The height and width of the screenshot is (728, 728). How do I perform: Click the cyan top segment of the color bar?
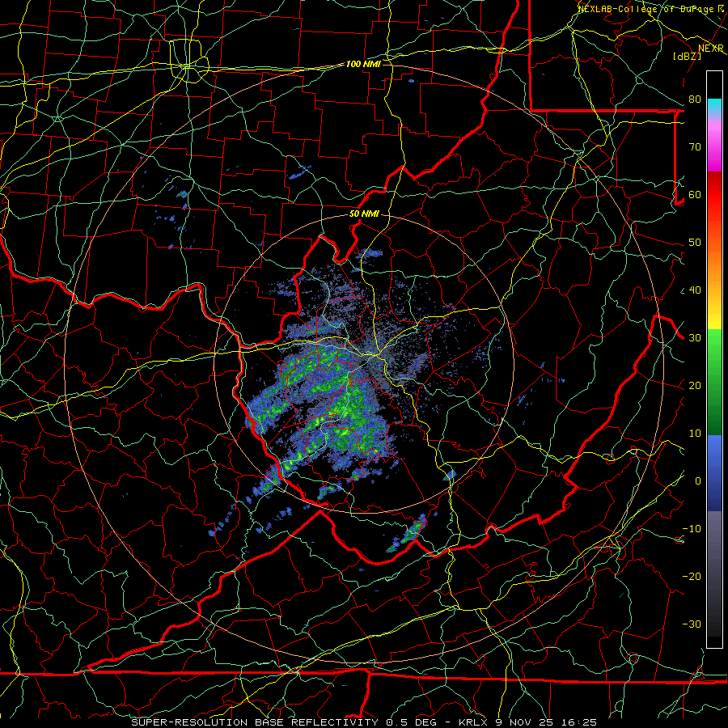click(714, 106)
